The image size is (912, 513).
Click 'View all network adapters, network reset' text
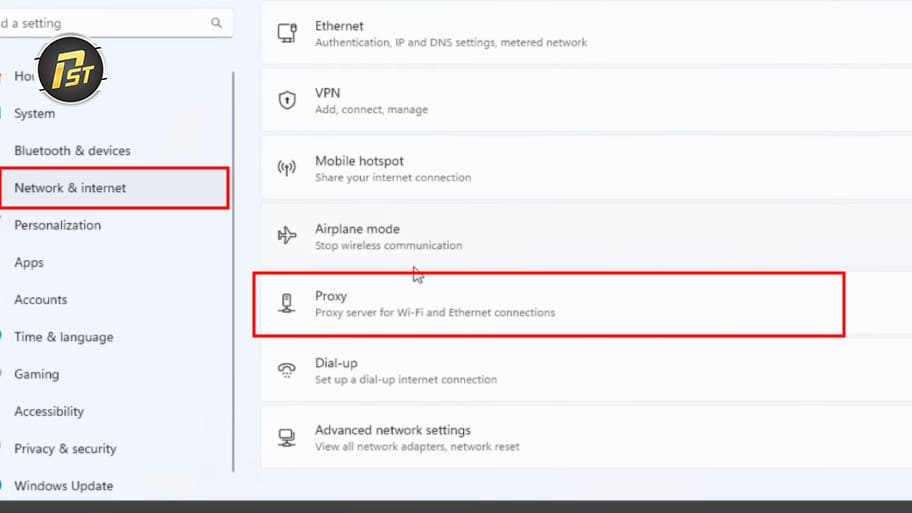point(417,447)
